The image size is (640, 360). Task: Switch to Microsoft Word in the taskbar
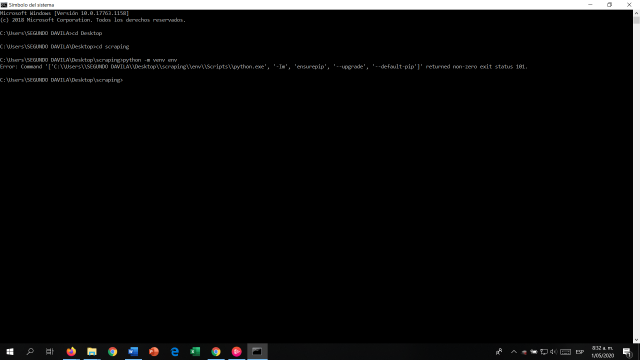click(x=133, y=351)
